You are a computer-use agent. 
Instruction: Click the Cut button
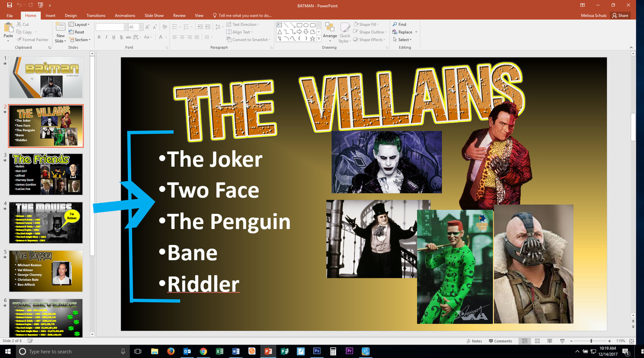[23, 24]
